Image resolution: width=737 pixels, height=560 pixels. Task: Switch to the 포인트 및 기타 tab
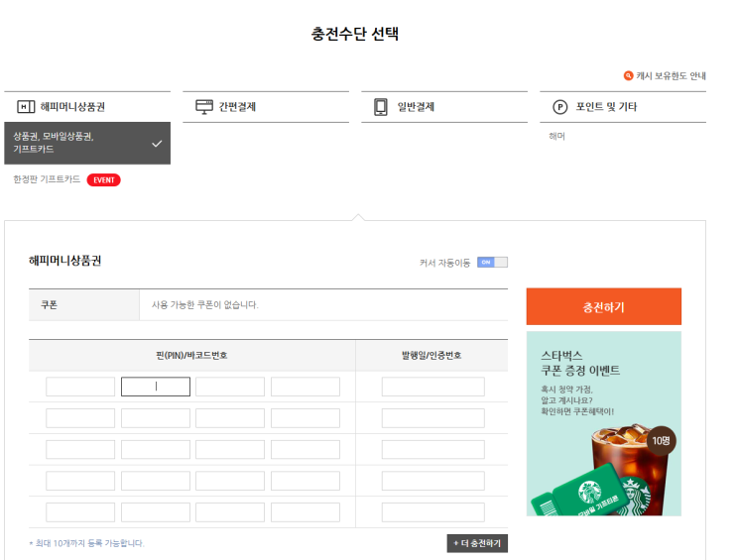pos(623,107)
